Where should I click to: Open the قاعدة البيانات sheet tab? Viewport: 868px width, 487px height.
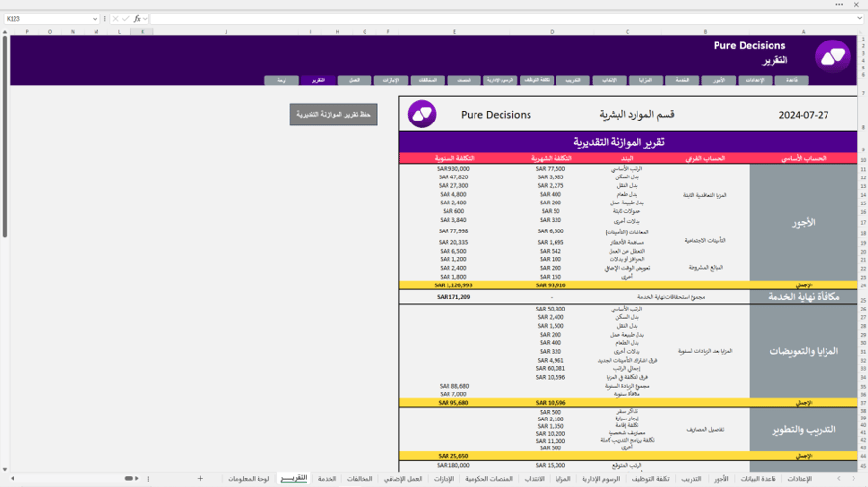click(x=758, y=478)
